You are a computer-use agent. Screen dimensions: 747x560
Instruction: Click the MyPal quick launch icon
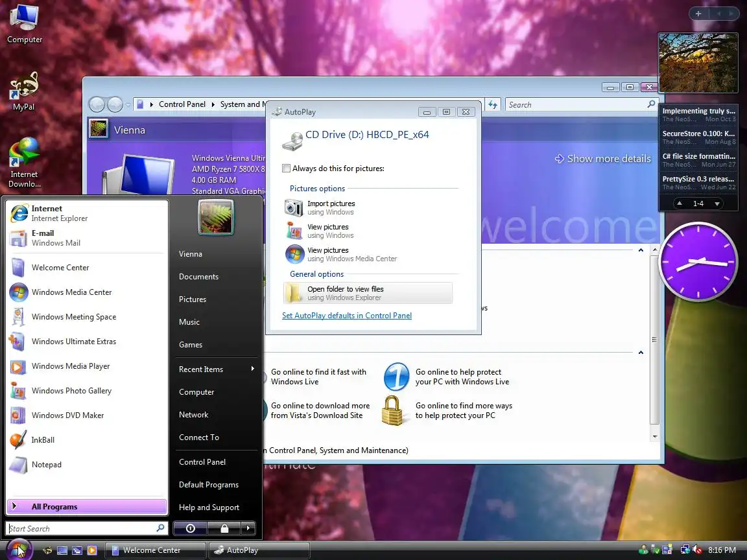[47, 550]
